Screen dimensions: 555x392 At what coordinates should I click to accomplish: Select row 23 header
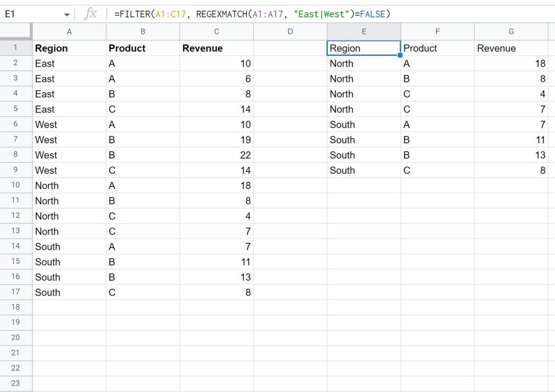[x=16, y=383]
